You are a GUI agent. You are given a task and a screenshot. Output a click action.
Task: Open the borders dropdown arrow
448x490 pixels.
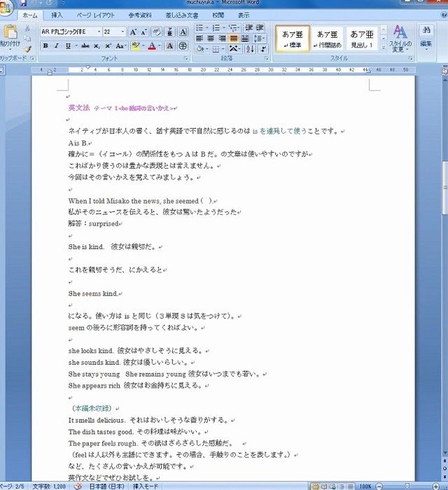click(223, 49)
